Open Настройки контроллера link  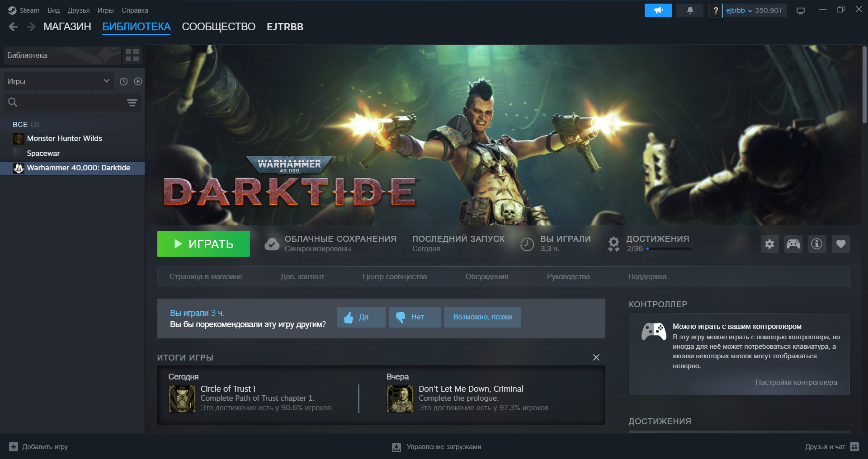(x=796, y=383)
